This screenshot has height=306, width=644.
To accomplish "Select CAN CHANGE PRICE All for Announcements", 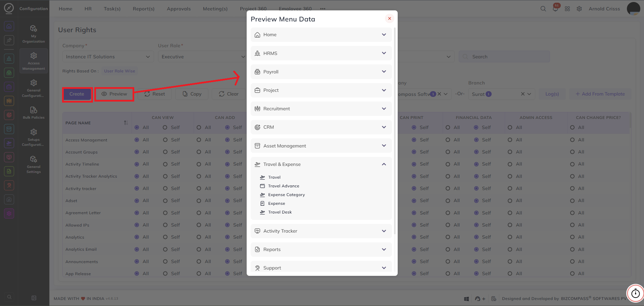I will [x=572, y=261].
